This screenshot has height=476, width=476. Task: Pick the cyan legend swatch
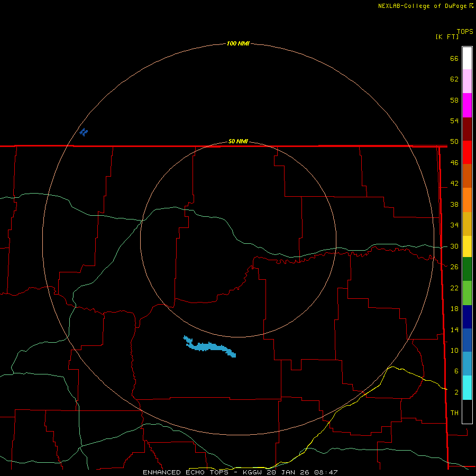[x=467, y=388]
